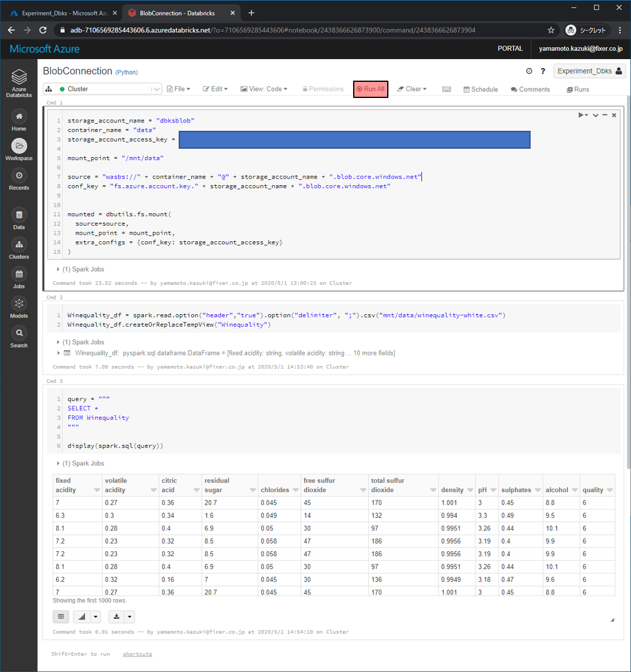This screenshot has width=631, height=672.
Task: Click the Recents clock icon
Action: pyautogui.click(x=19, y=175)
